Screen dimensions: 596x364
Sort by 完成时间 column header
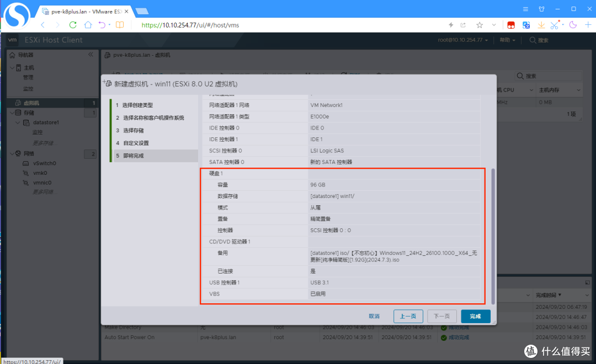(546, 295)
